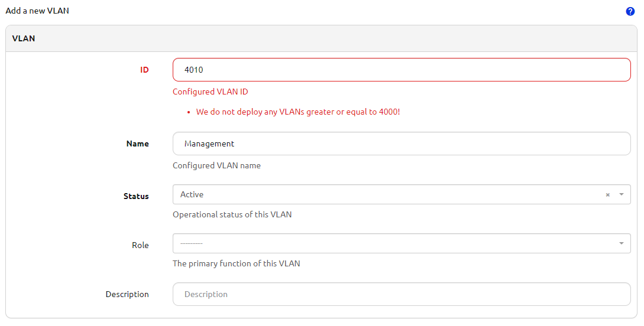Click the 'Configured VLAN name' help text

click(x=216, y=165)
